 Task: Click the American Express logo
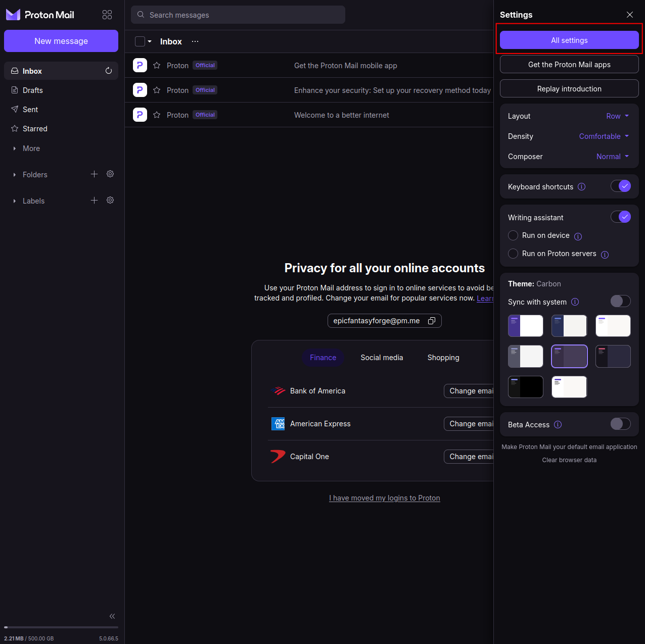278,423
